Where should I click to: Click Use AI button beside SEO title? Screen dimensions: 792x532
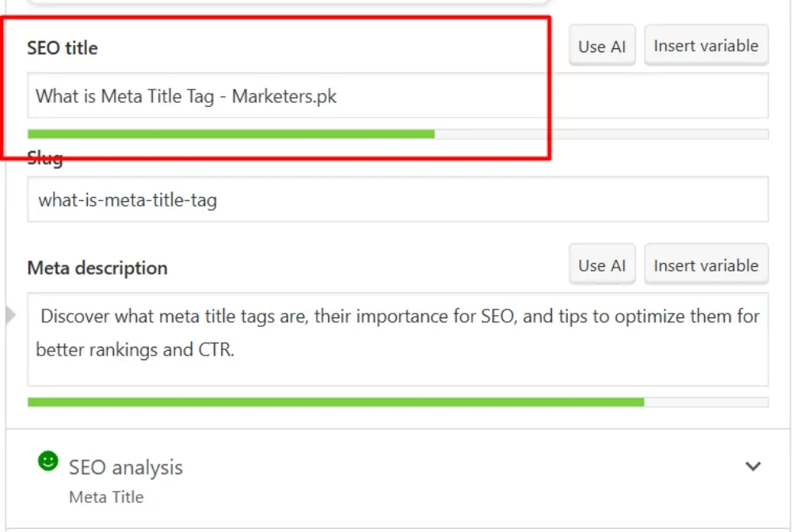602,46
